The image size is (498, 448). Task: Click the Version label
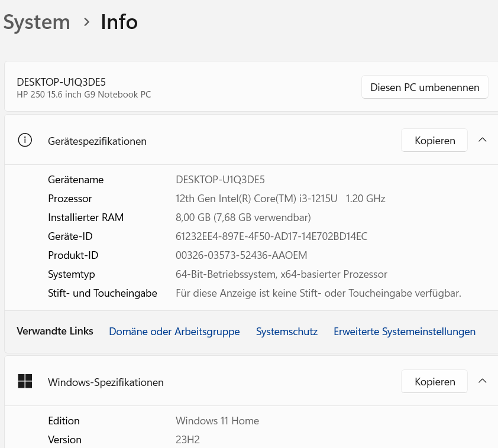pyautogui.click(x=65, y=440)
